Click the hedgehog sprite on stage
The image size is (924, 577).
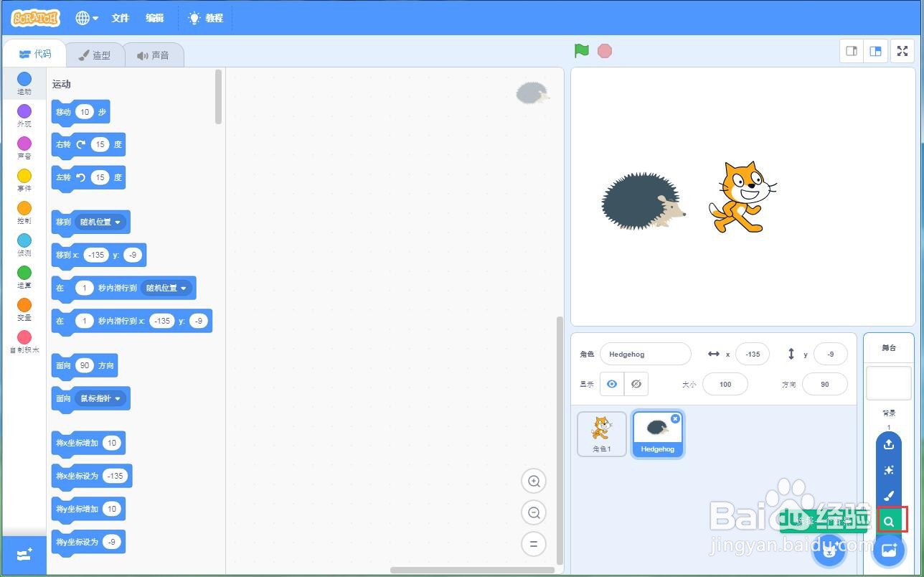[x=643, y=201]
